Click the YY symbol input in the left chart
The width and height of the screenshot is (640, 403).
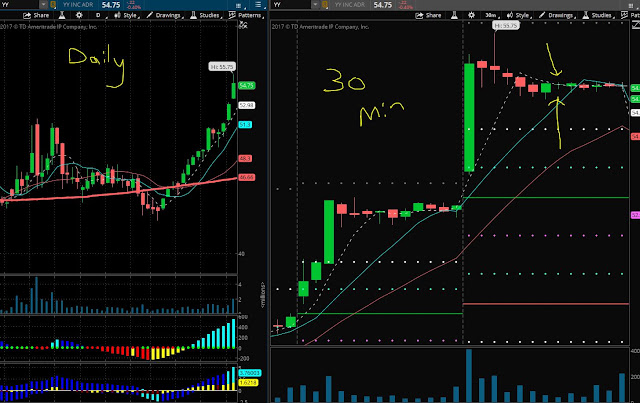[x=20, y=4]
